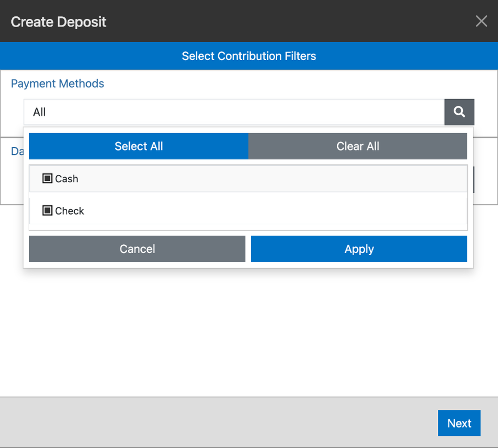
Task: Cancel the payment method selection
Action: tap(137, 249)
